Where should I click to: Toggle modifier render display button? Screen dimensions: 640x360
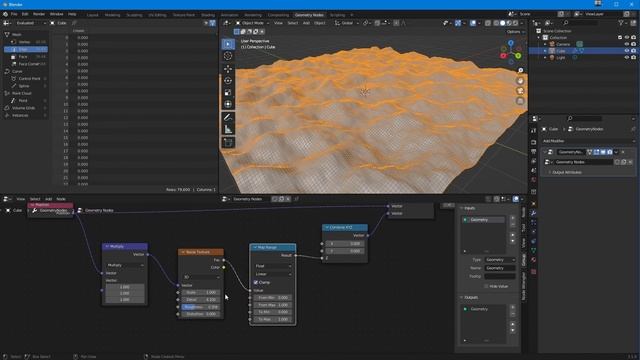[x=609, y=152]
